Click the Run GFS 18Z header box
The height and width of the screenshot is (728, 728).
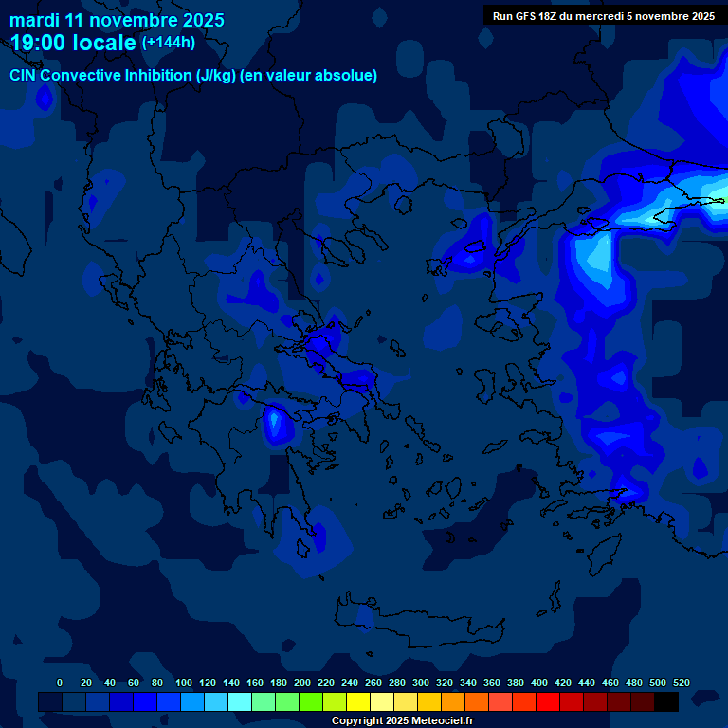pyautogui.click(x=604, y=15)
